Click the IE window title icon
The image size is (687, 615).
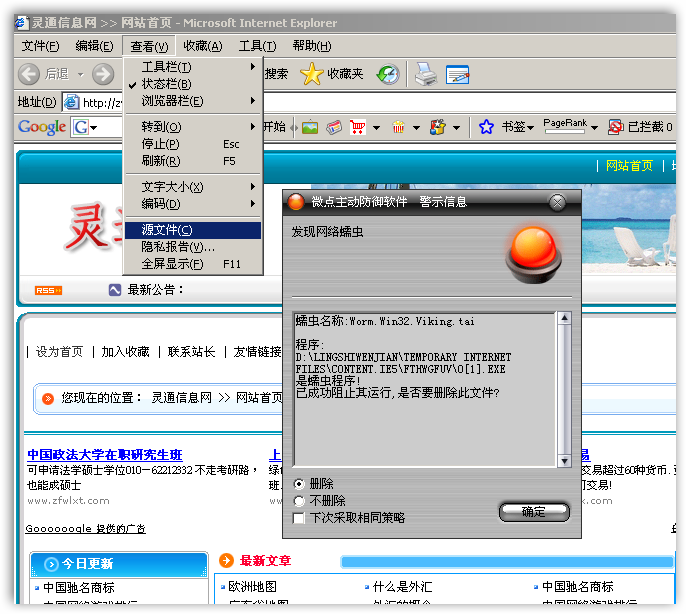coord(22,23)
